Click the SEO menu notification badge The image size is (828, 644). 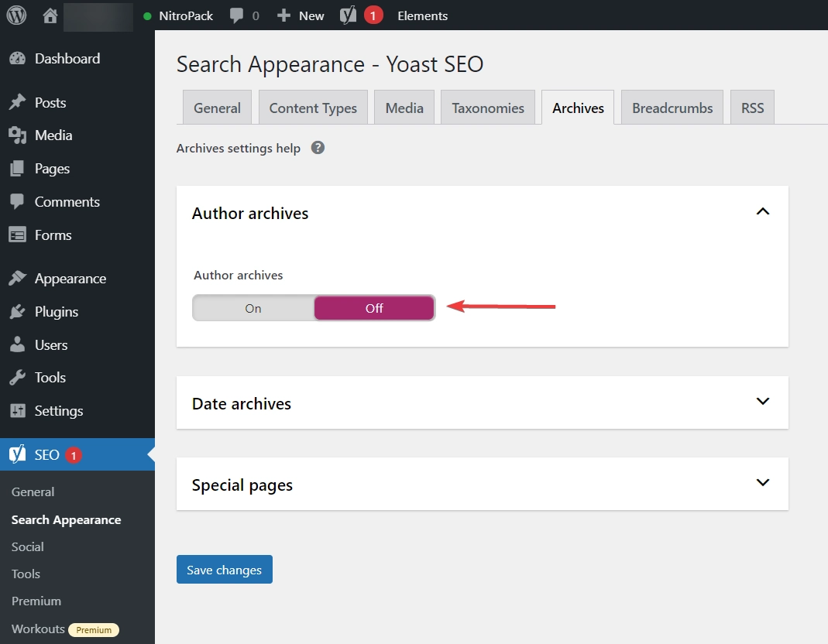click(x=74, y=455)
